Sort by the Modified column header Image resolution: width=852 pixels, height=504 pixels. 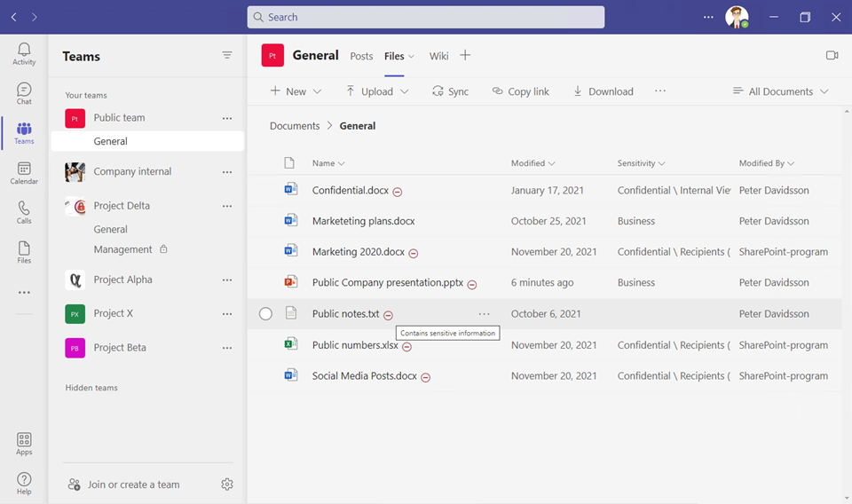tap(532, 163)
